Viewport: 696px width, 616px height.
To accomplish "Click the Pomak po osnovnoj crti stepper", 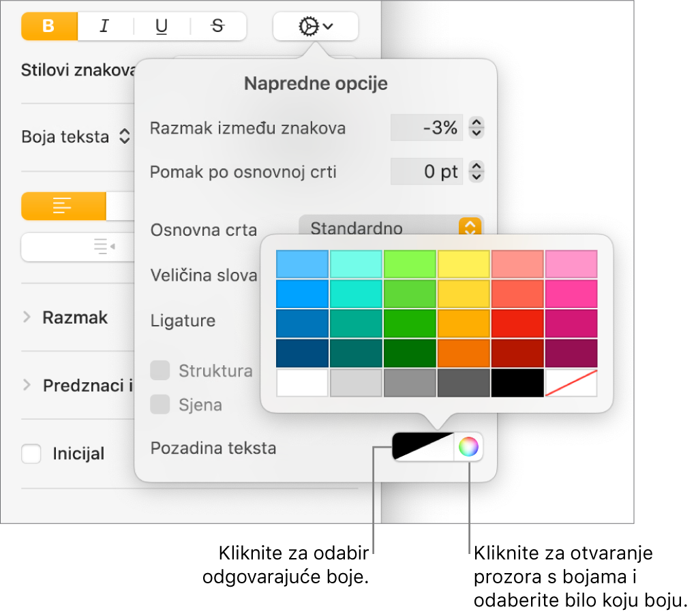I will point(476,171).
